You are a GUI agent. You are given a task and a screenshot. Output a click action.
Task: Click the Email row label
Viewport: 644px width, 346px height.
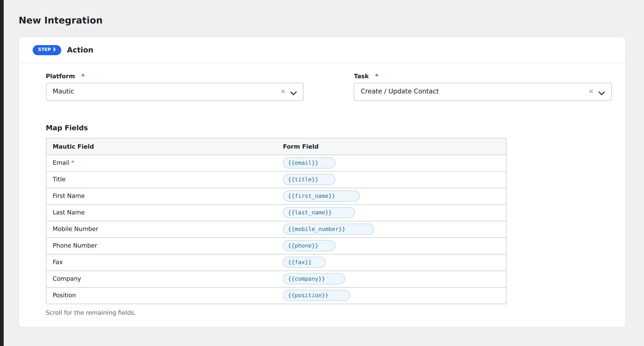click(x=61, y=163)
